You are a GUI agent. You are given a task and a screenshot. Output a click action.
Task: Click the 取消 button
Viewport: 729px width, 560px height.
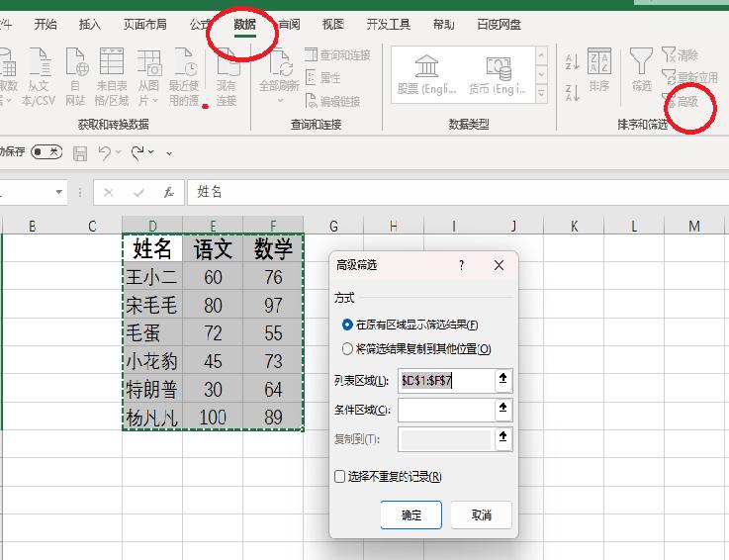481,514
